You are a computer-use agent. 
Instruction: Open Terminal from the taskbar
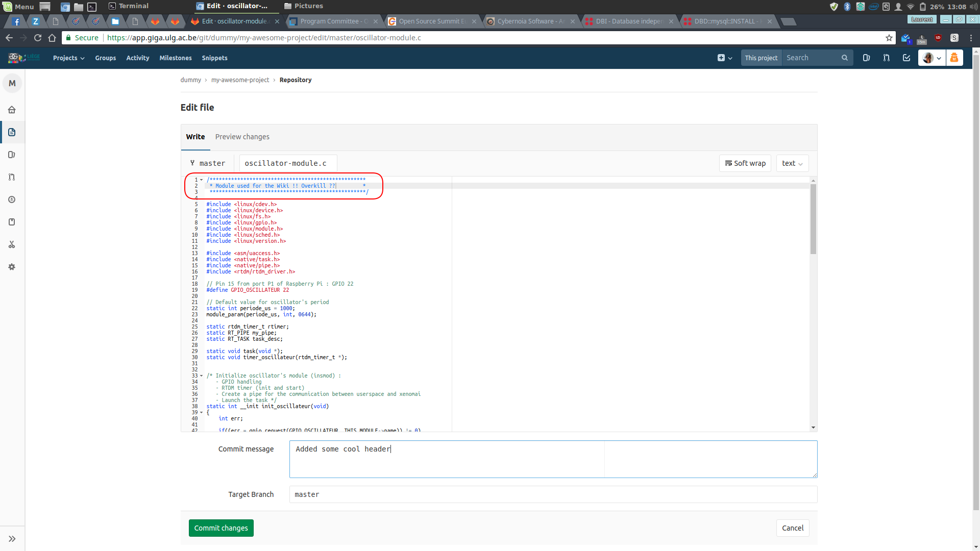tap(128, 6)
